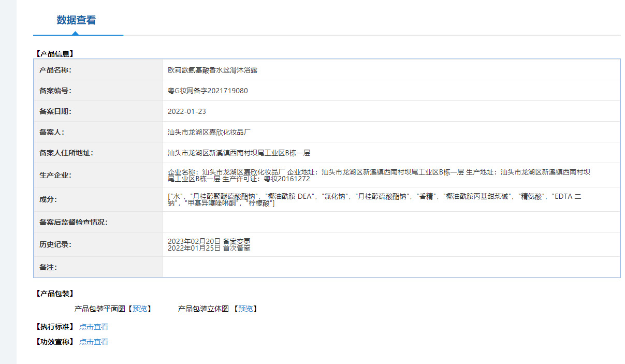Click the 产品名称 row label
This screenshot has width=625, height=364.
[55, 70]
